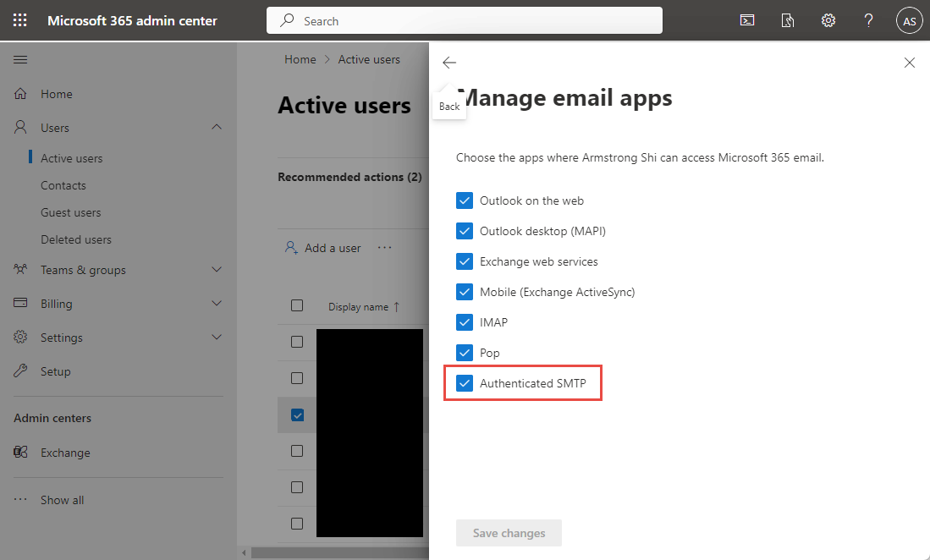Screen dimensions: 930x560
Task: Click the Microsoft 365 admin center title
Action: pyautogui.click(x=132, y=21)
